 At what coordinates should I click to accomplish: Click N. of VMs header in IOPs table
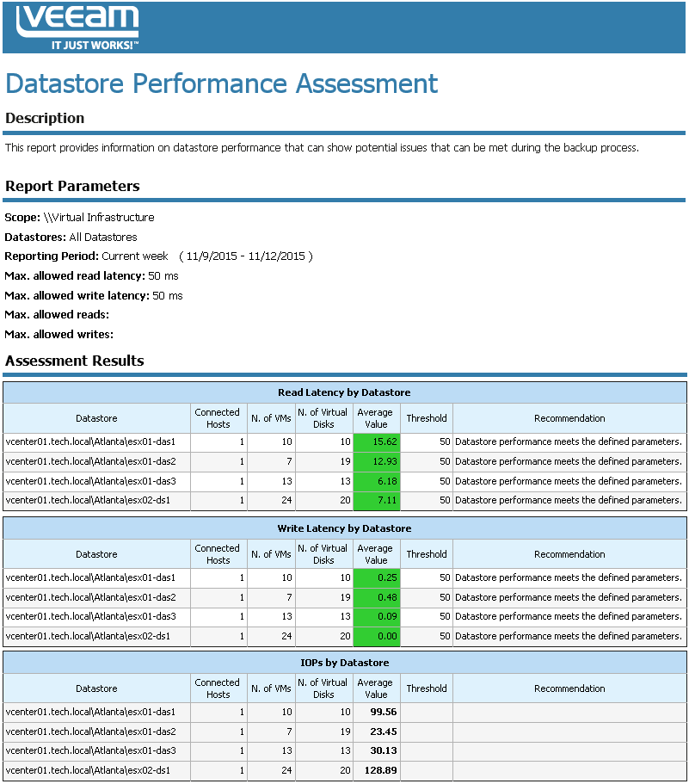pyautogui.click(x=271, y=688)
